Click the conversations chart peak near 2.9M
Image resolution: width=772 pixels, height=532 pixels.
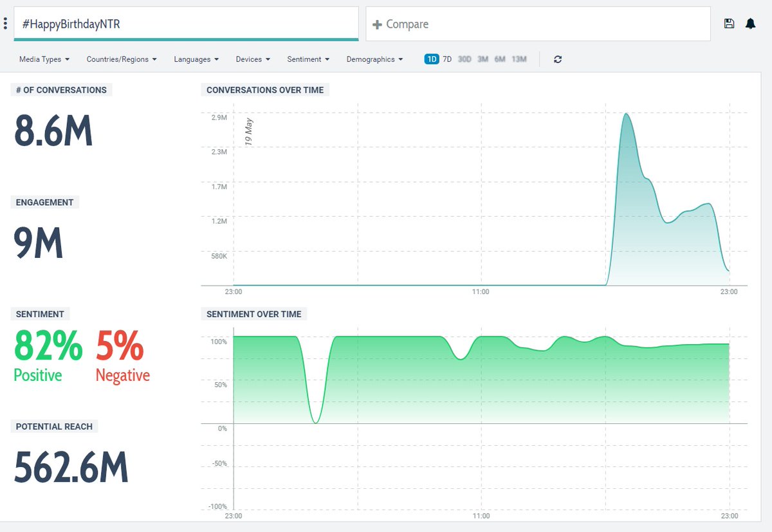(625, 115)
